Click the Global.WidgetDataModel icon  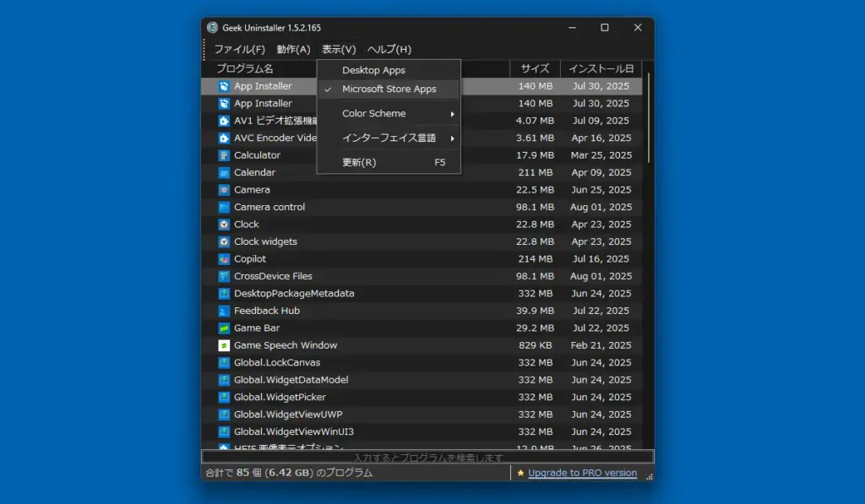[x=224, y=380]
